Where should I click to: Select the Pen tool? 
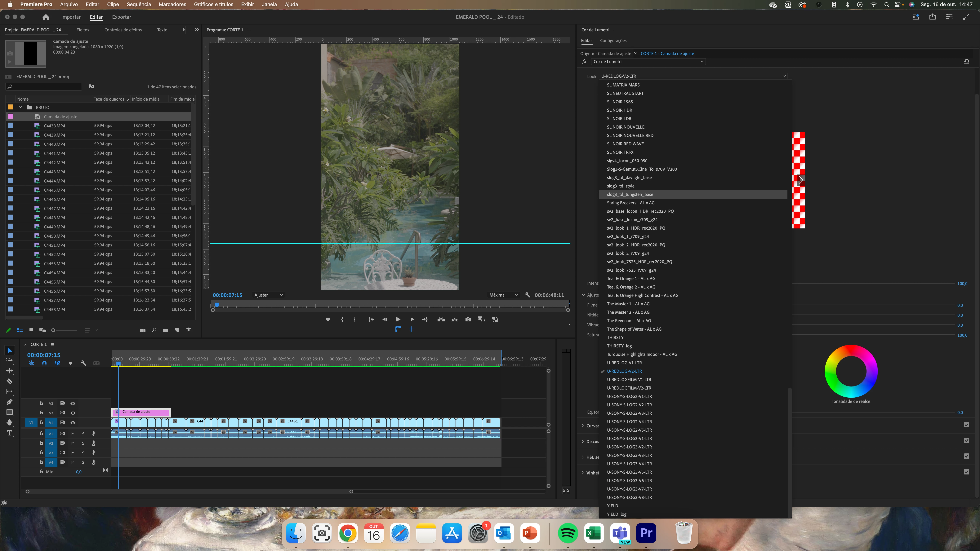[10, 402]
